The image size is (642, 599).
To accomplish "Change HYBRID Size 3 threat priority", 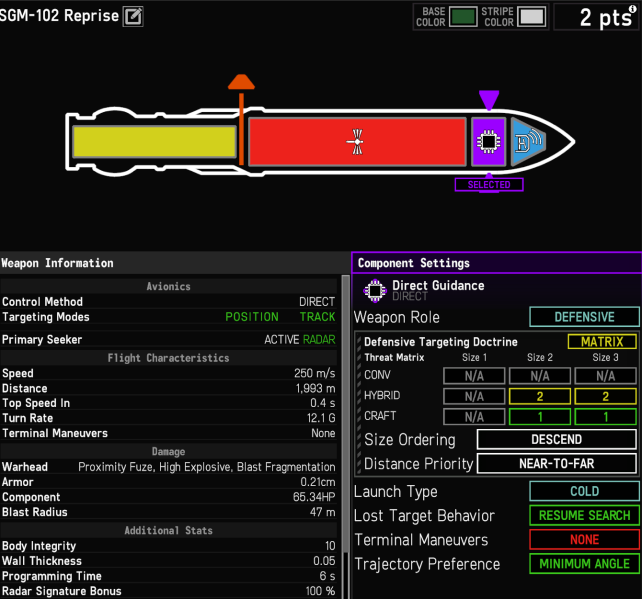I will point(605,396).
